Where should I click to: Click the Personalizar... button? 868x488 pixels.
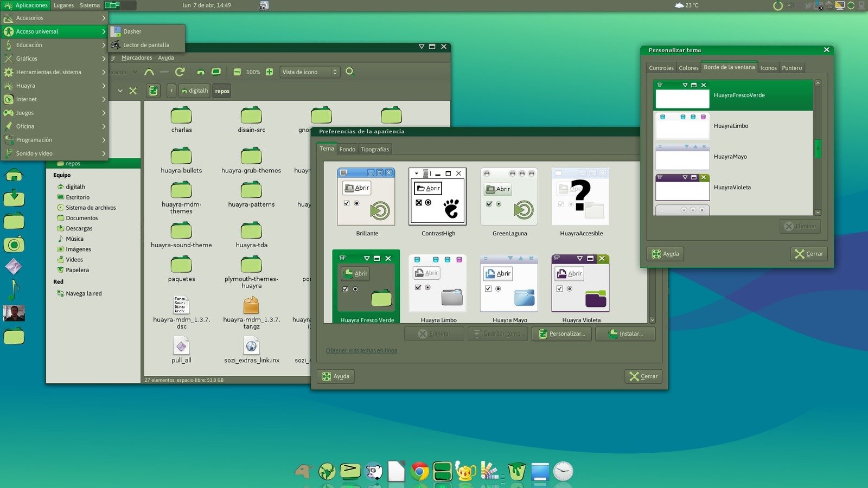(x=561, y=334)
